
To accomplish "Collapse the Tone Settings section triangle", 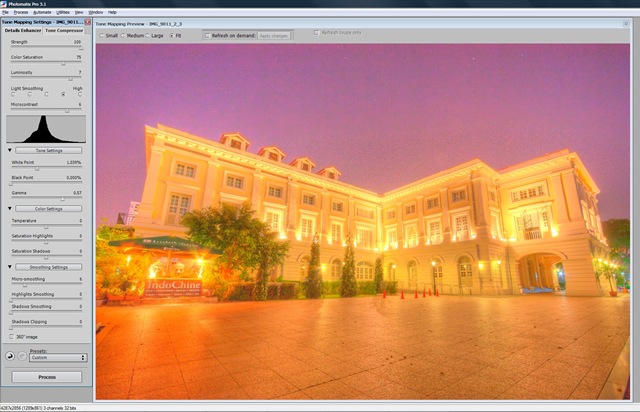I will (10, 150).
